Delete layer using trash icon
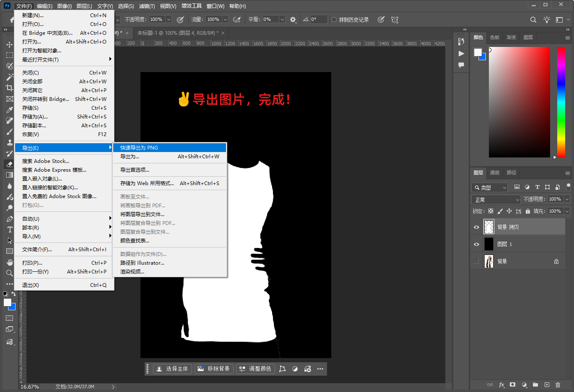Screen dimensions: 574x392 point(558,384)
